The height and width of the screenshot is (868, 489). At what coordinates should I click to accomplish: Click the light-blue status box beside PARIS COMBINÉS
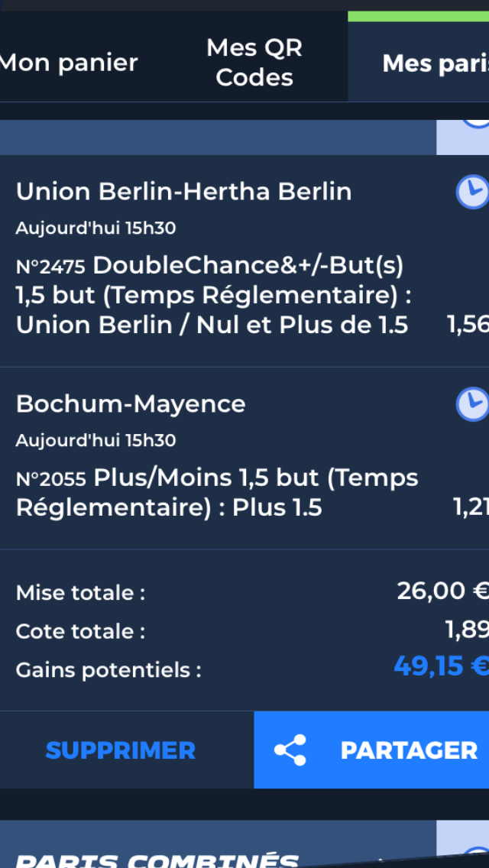pos(462,844)
